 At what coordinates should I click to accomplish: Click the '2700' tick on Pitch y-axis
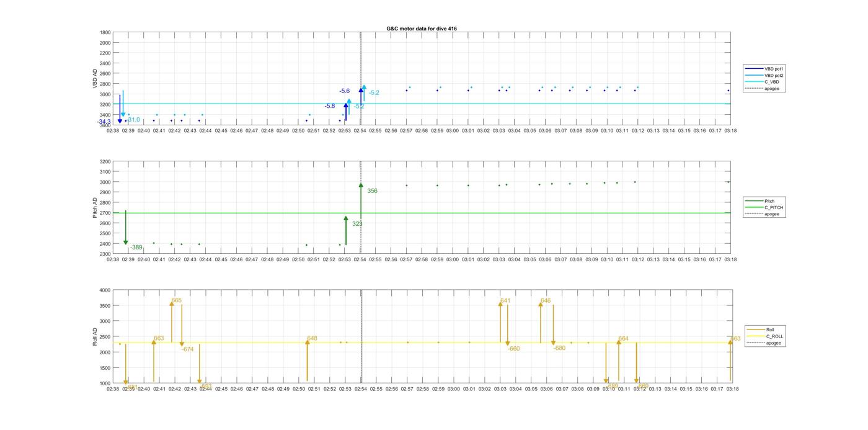pos(105,213)
